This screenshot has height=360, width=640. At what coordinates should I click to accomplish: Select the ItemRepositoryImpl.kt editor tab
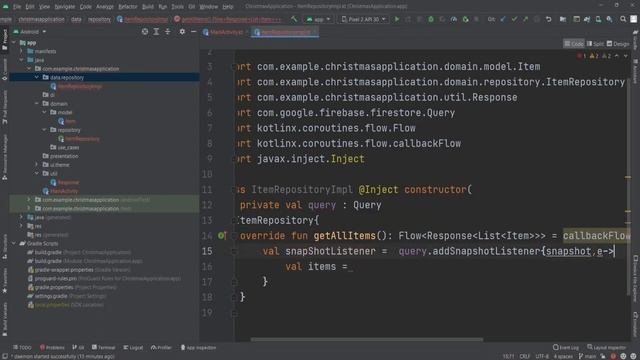click(x=285, y=32)
